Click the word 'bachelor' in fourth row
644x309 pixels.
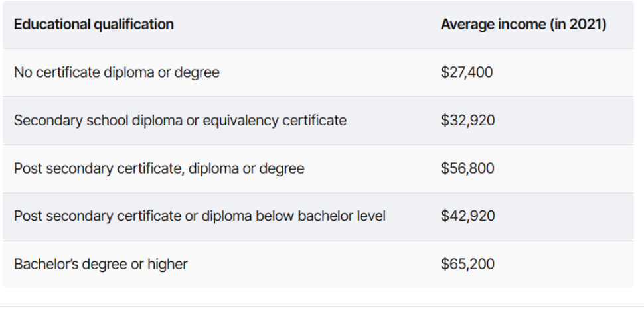pos(324,216)
